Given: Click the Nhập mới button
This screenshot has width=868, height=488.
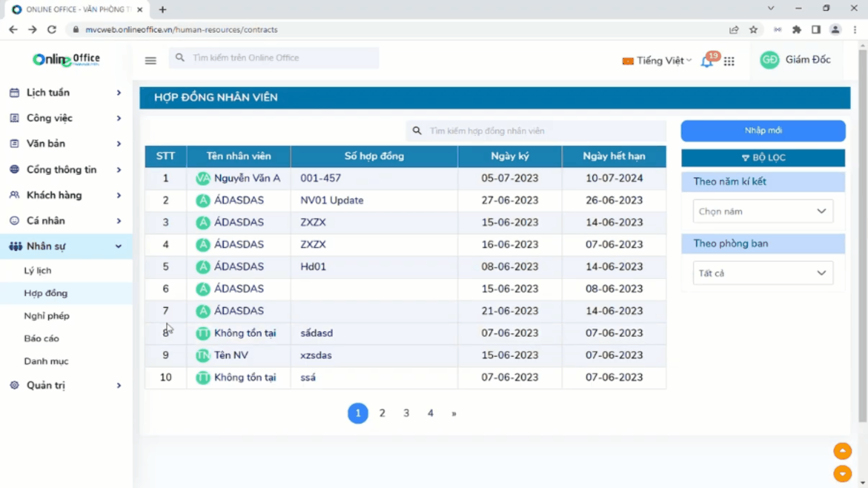Looking at the screenshot, I should click(763, 131).
